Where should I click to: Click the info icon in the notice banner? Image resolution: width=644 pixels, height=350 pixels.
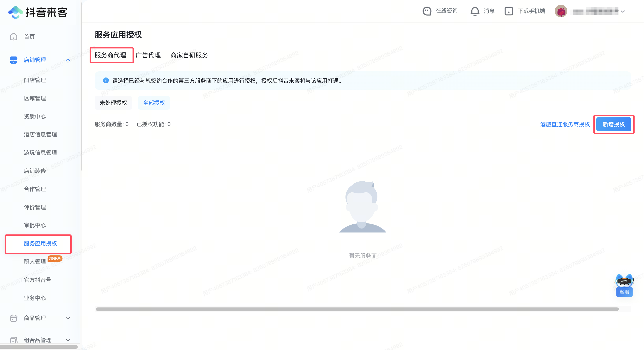[106, 81]
